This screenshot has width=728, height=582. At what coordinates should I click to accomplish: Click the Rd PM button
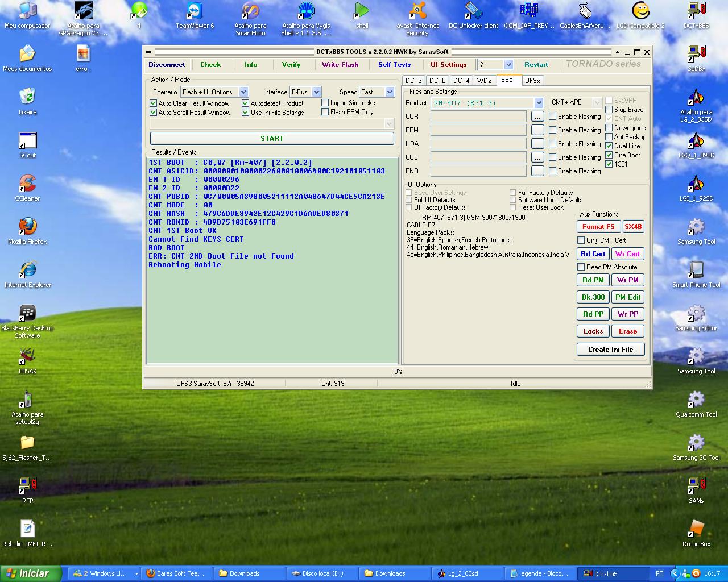tap(593, 280)
